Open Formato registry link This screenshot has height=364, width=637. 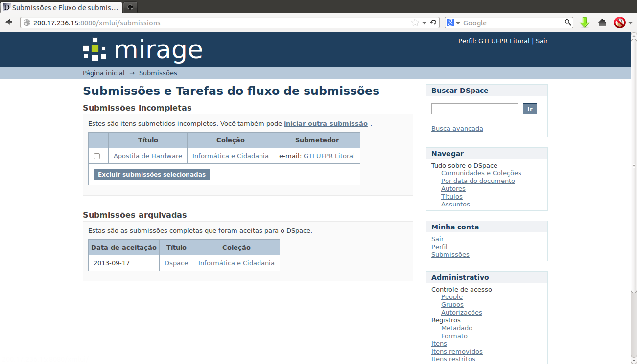click(454, 336)
